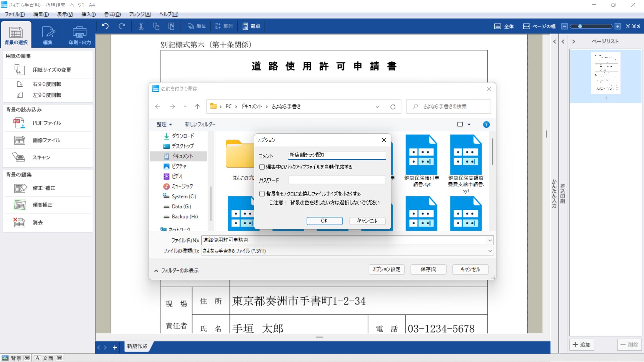Select デスクトップ in navigation pane

point(179,146)
